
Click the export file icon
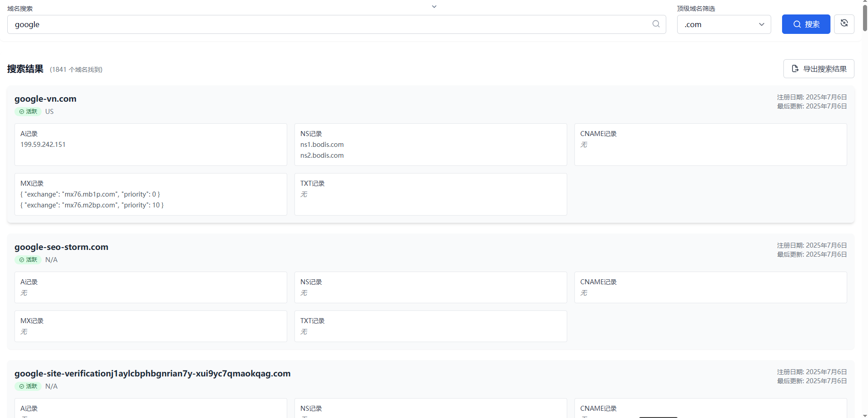point(795,69)
